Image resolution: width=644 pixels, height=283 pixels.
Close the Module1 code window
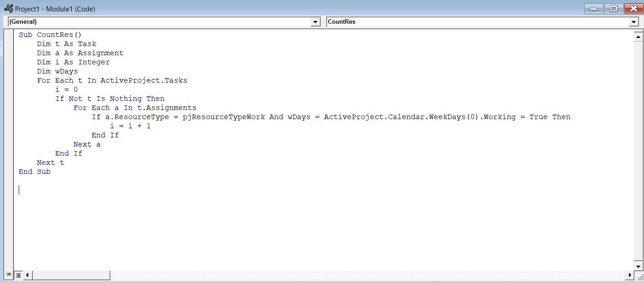point(634,9)
